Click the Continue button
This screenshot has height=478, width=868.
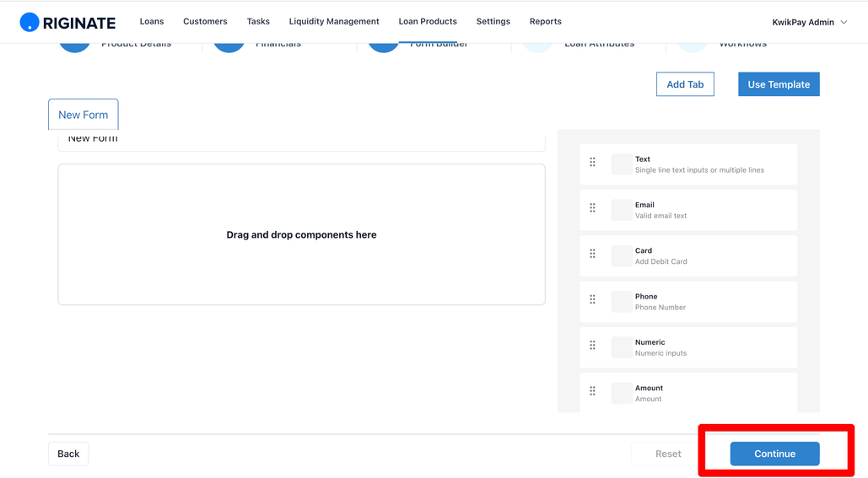tap(774, 454)
